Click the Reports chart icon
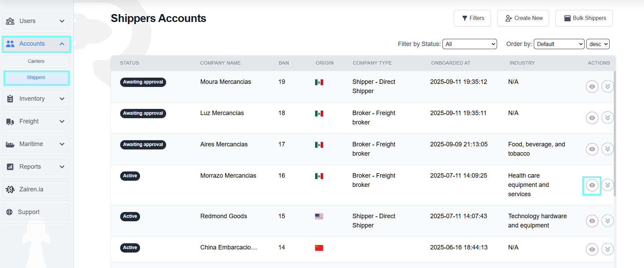The image size is (644, 268). (x=10, y=167)
